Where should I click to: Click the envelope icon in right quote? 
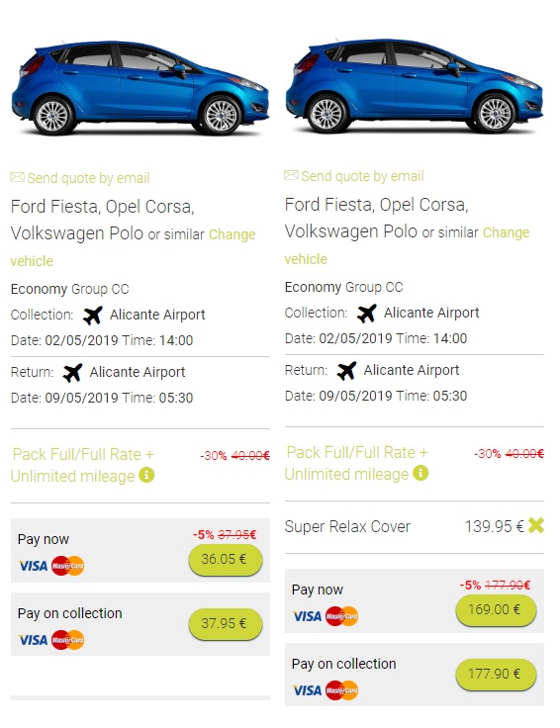click(x=291, y=175)
